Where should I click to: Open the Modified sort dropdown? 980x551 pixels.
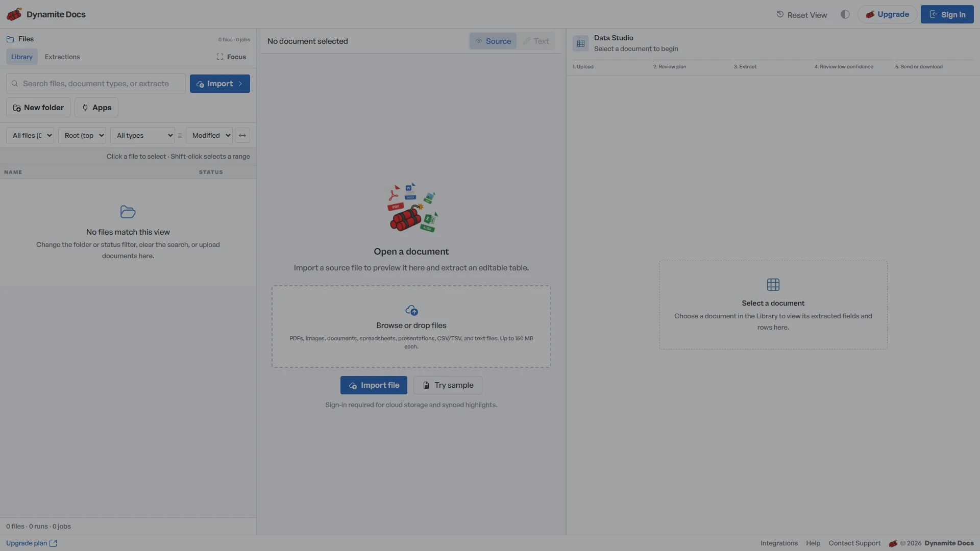pyautogui.click(x=209, y=135)
